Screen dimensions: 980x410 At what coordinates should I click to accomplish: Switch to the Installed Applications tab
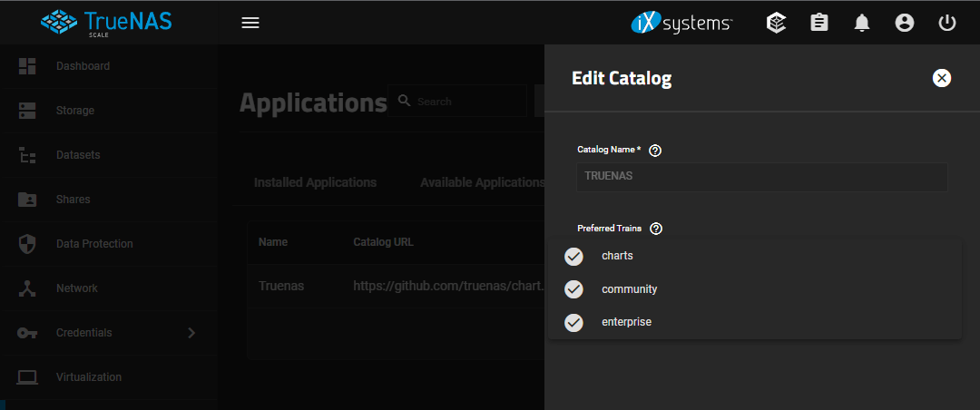[x=315, y=182]
